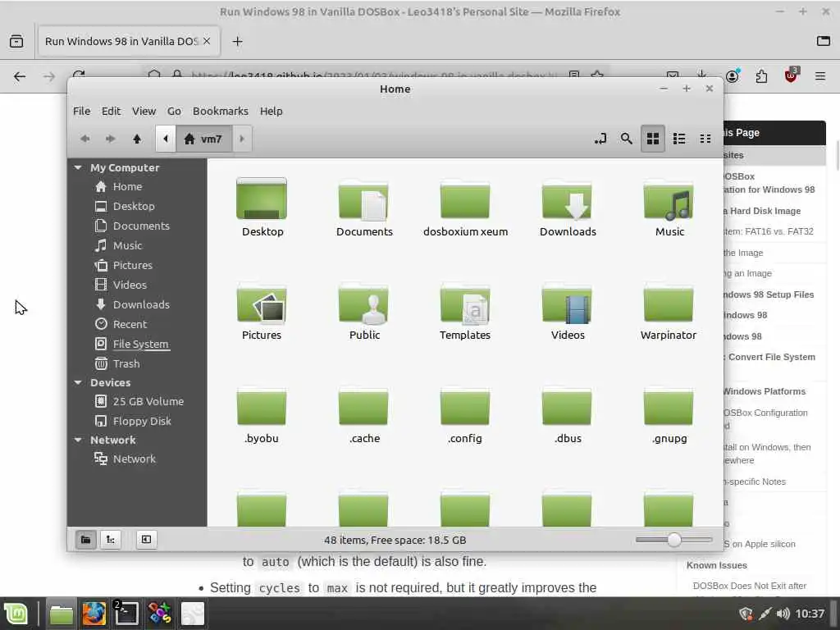Select the .cache folder
This screenshot has width=840, height=630.
click(363, 407)
